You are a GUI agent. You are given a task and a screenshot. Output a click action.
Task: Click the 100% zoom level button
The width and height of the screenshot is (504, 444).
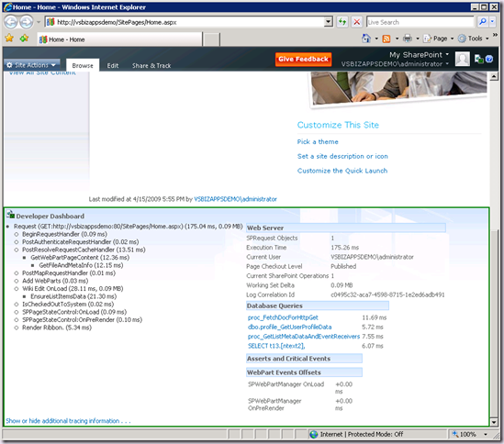[465, 434]
